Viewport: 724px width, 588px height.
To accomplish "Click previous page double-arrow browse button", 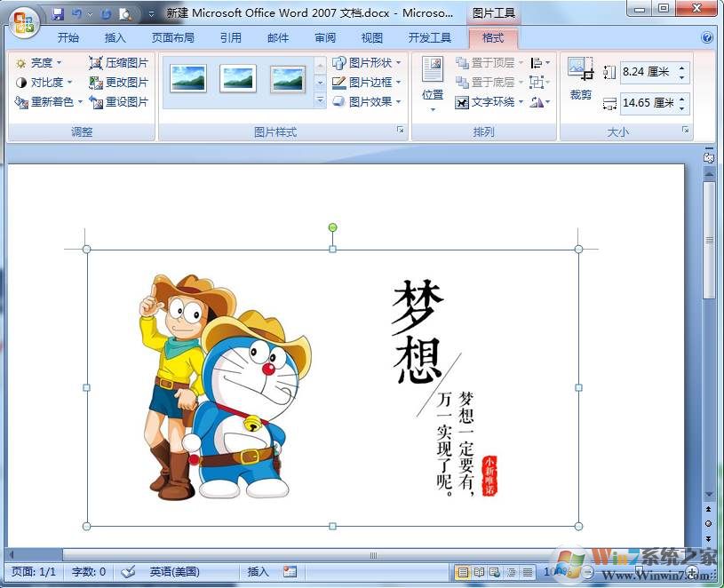I will coord(708,509).
